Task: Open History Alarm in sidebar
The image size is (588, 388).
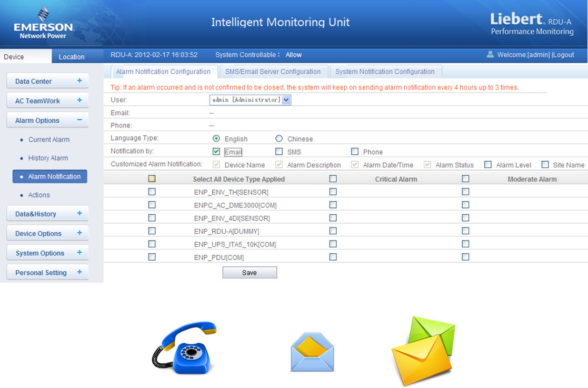Action: pos(48,158)
